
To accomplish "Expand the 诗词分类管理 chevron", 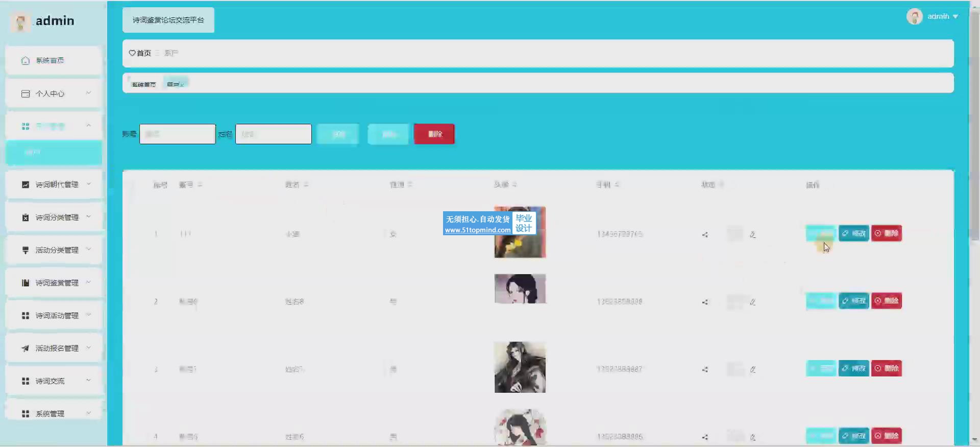I will 88,216.
